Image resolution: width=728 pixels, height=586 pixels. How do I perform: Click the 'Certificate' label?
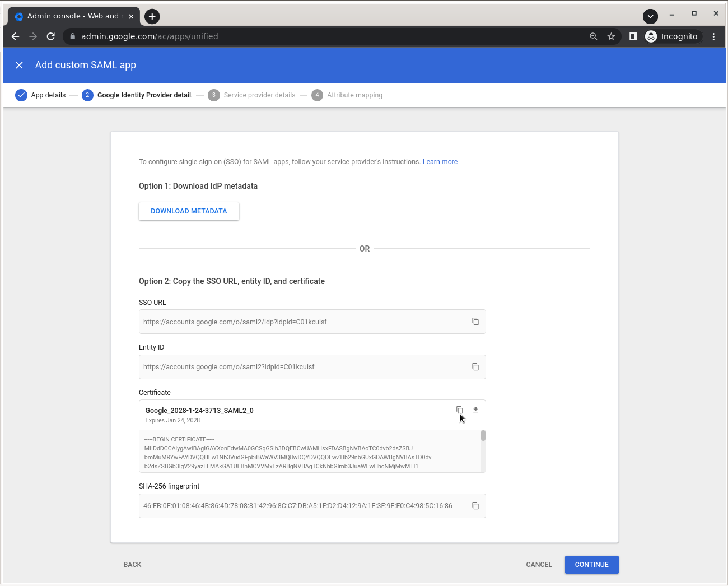[155, 393]
